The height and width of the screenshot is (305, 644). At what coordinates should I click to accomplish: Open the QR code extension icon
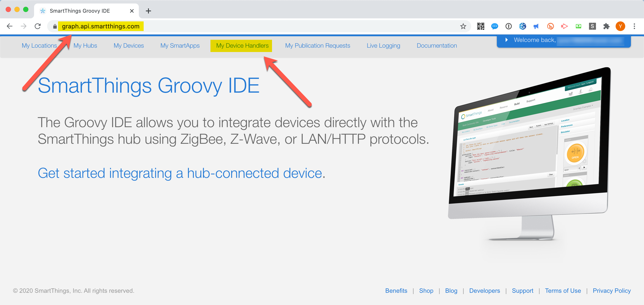click(x=480, y=26)
